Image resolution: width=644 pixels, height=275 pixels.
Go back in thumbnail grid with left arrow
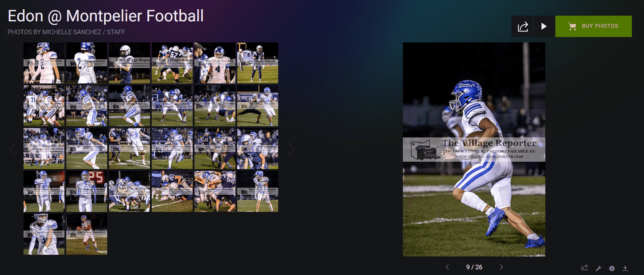click(x=12, y=149)
